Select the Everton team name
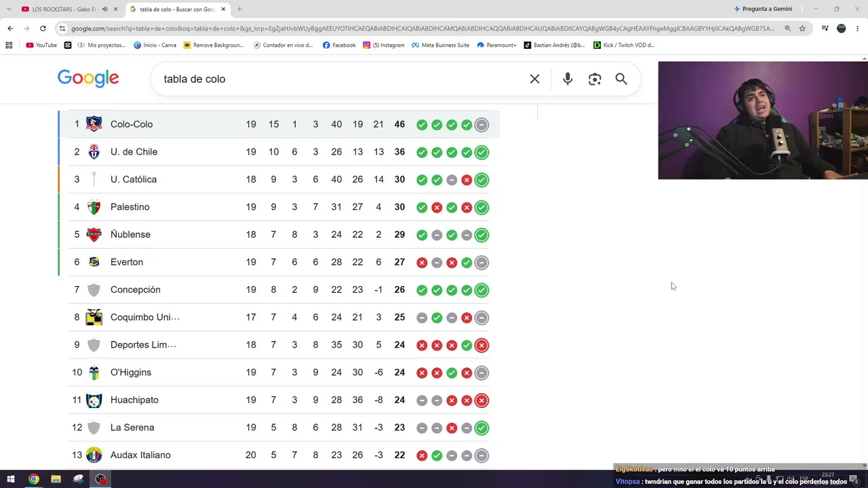The width and height of the screenshot is (868, 488). point(127,262)
